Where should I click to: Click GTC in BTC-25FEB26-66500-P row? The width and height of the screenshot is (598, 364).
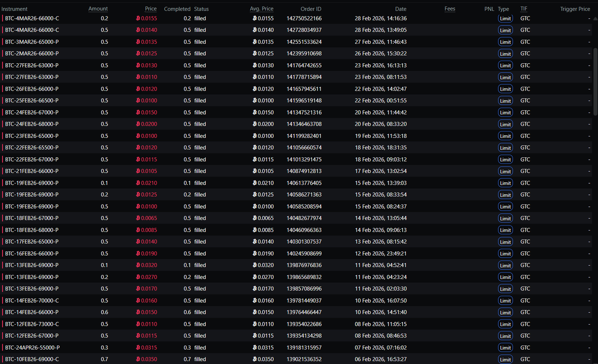[x=525, y=101]
